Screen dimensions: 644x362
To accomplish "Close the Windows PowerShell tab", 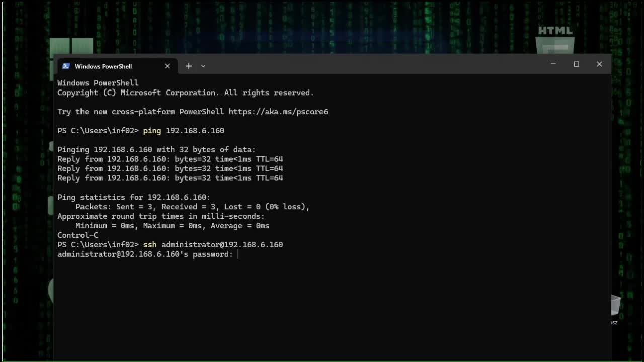I will (x=167, y=66).
